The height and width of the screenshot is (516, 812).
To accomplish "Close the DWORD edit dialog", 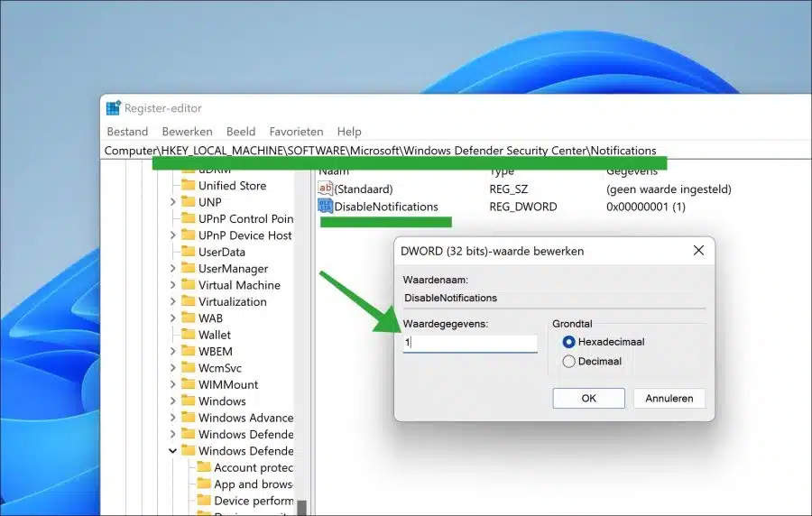I will [698, 251].
